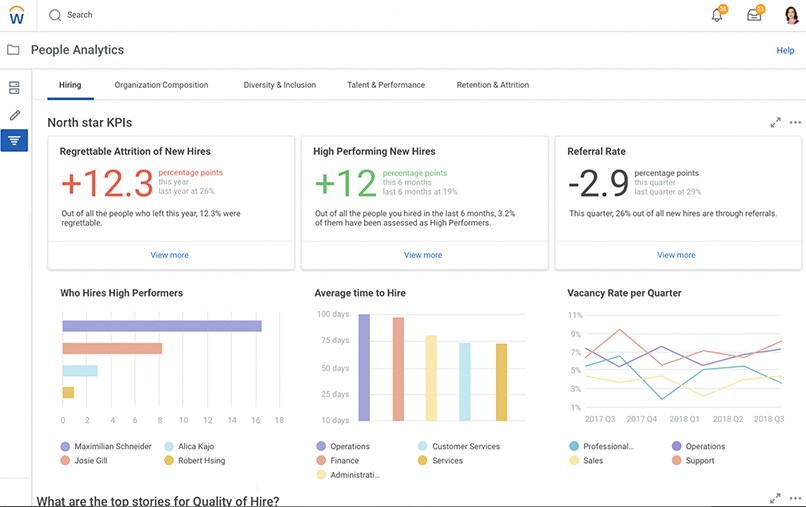Click into the Search field

tap(80, 15)
